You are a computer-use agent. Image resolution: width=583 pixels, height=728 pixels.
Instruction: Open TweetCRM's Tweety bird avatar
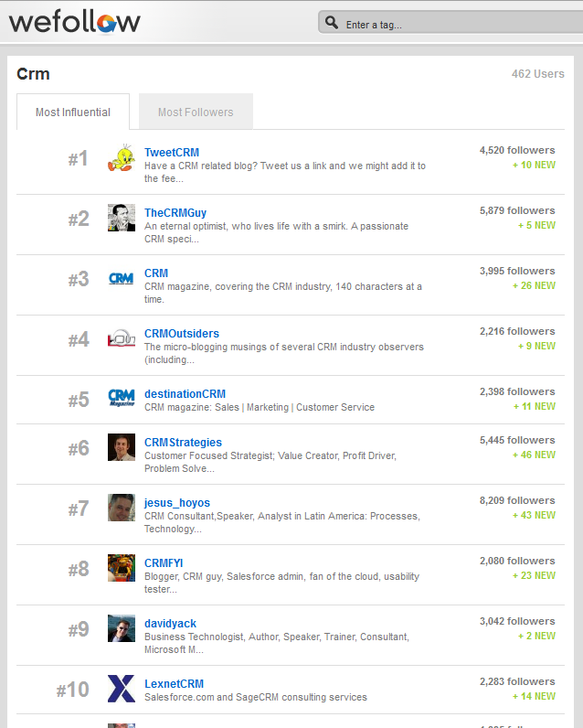tap(122, 158)
